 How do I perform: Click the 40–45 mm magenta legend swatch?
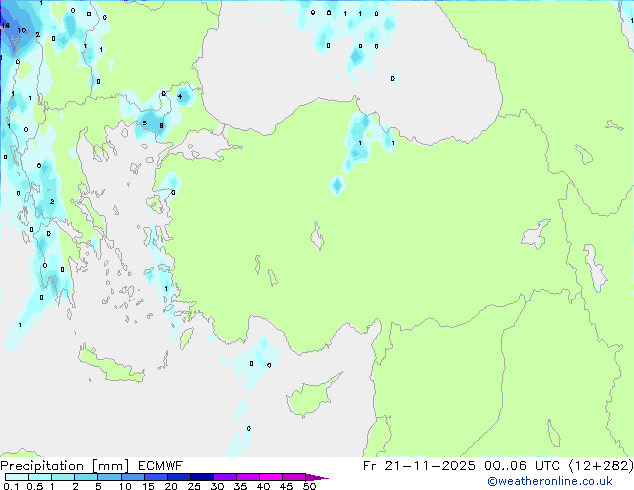271,477
